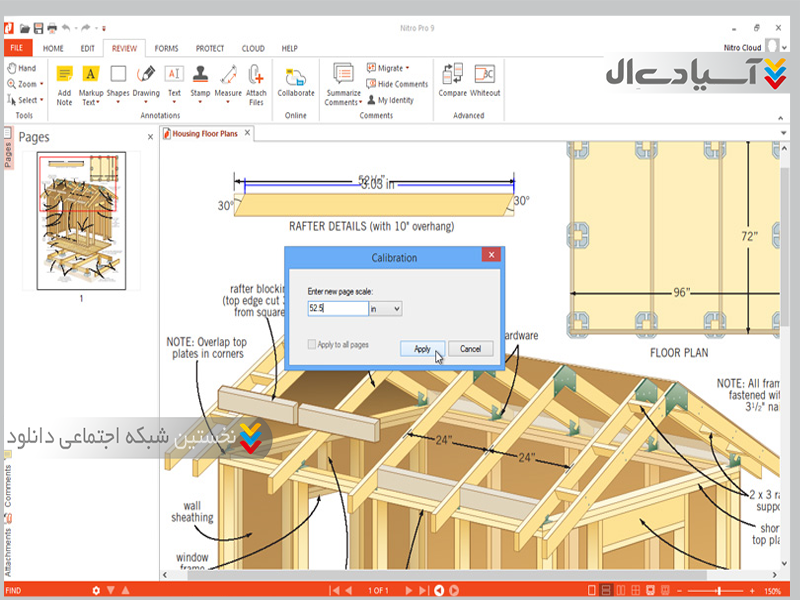Select the Stamp tool
This screenshot has height=600, width=800.
pyautogui.click(x=201, y=75)
